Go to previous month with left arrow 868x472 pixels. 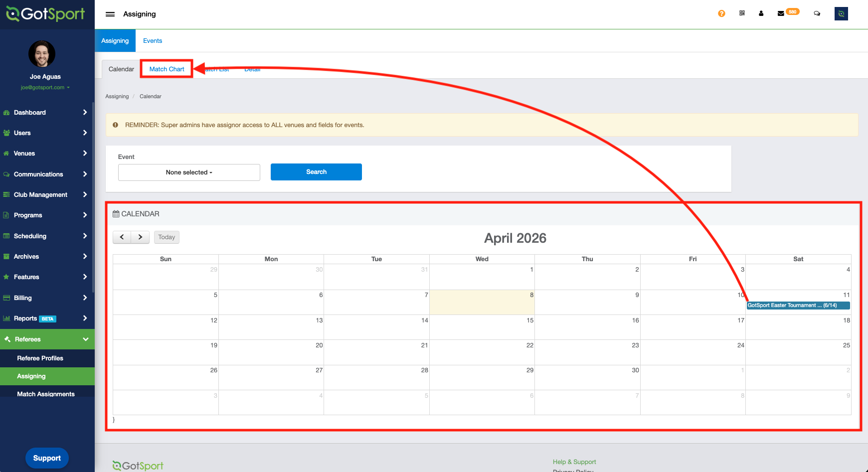[x=122, y=237]
